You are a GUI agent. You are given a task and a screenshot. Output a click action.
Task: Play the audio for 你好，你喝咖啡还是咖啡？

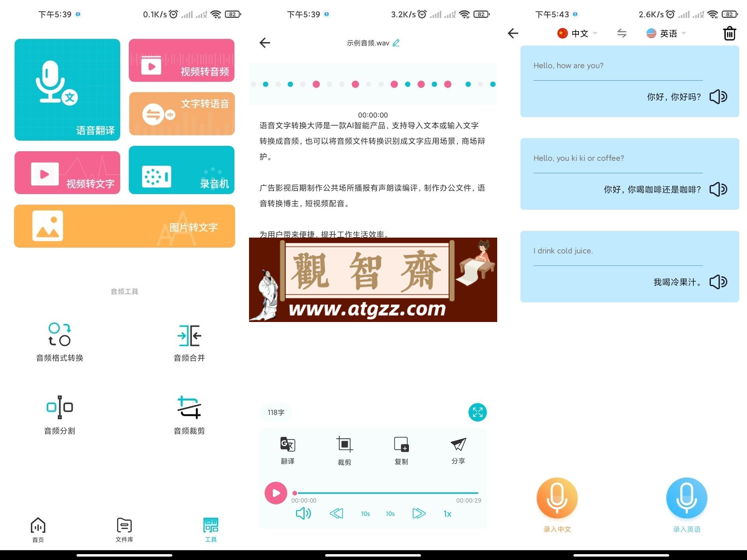tap(718, 189)
